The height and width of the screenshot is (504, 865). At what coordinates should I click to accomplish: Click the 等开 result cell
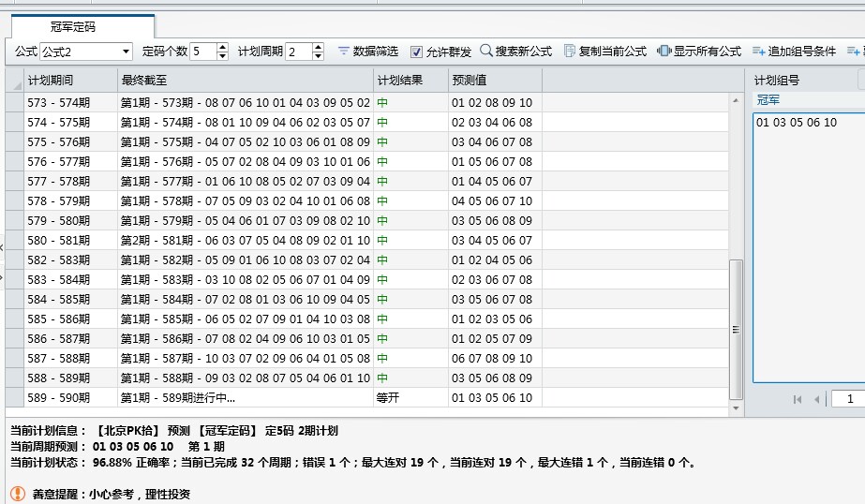(x=411, y=397)
